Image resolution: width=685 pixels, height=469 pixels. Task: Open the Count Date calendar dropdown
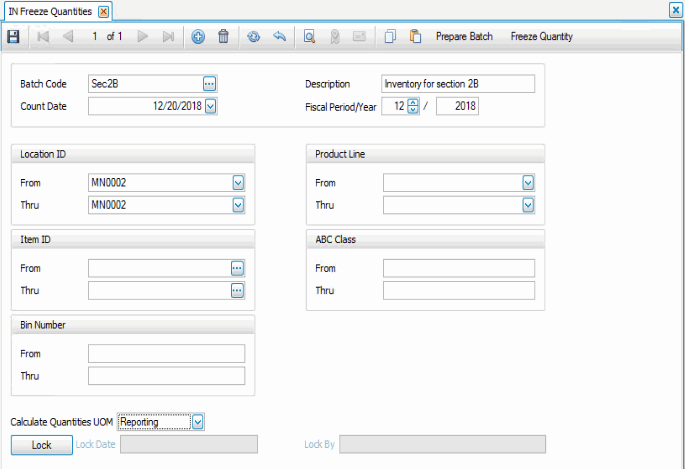210,105
